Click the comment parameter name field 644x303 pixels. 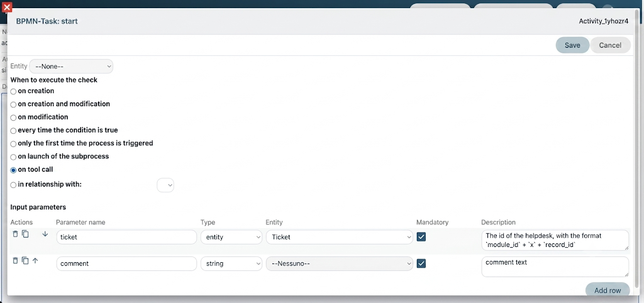pyautogui.click(x=126, y=263)
